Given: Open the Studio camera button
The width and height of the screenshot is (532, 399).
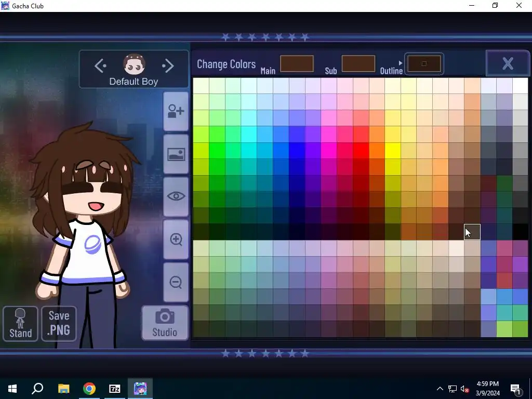Looking at the screenshot, I should [x=165, y=323].
